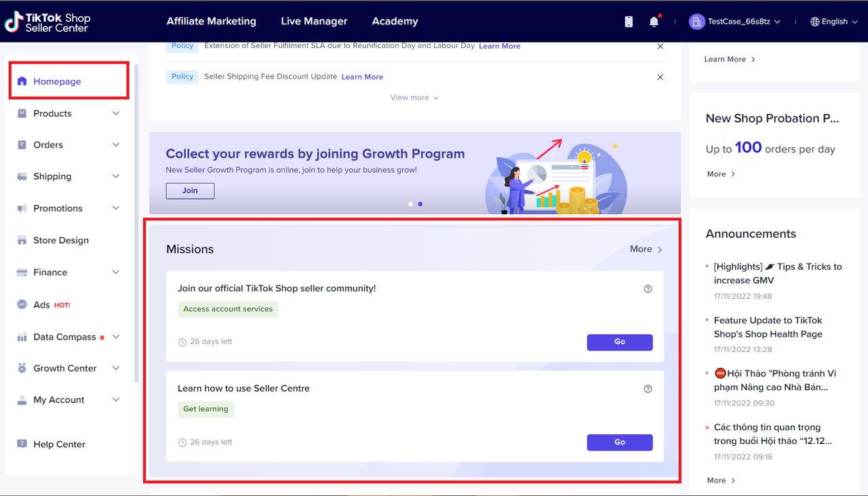This screenshot has width=868, height=496.
Task: Expand View more policy notices
Action: coord(414,98)
